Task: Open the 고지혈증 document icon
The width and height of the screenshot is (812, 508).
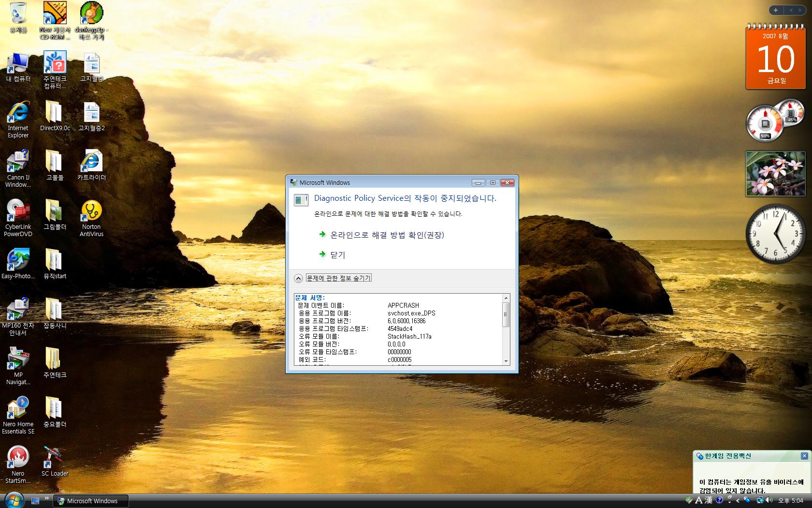Action: pos(91,67)
